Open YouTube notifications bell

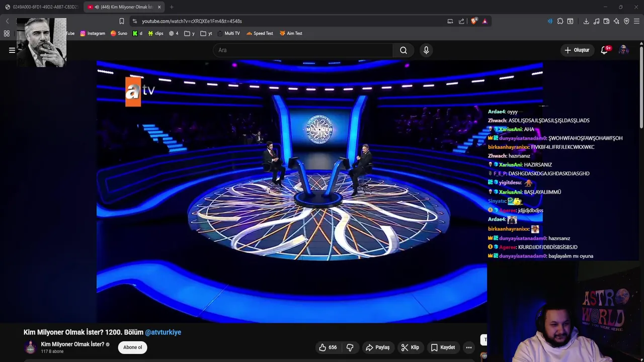point(605,50)
